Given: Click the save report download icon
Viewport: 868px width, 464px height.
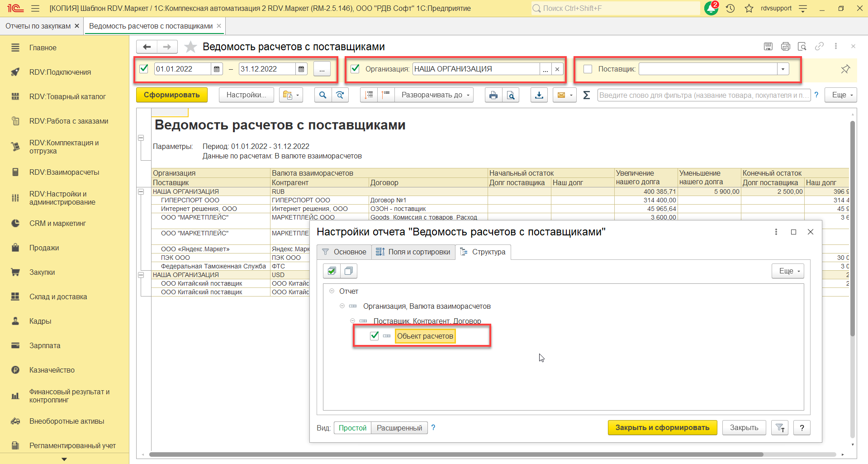Looking at the screenshot, I should pyautogui.click(x=539, y=95).
